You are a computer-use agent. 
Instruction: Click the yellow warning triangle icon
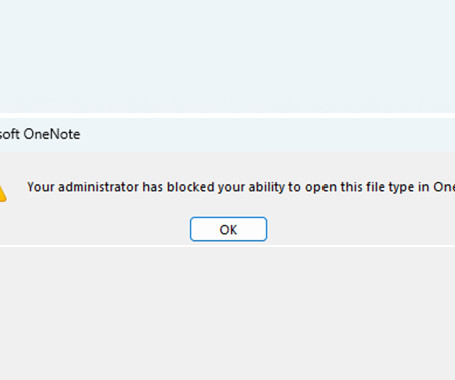point(3,194)
